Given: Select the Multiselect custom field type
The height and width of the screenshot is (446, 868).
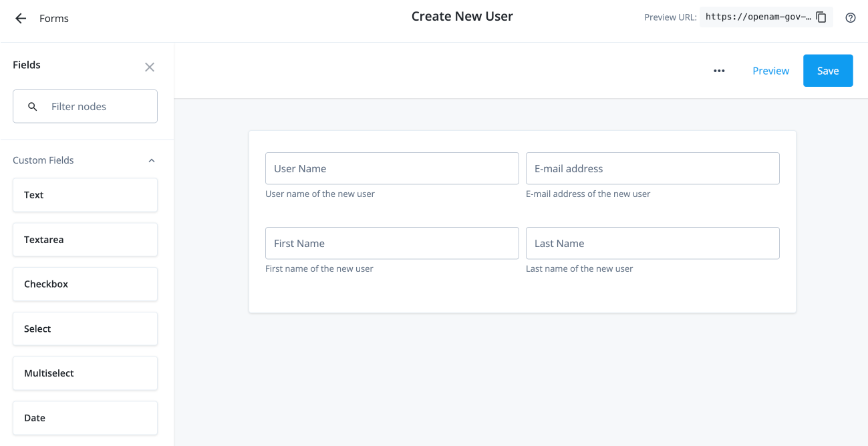Looking at the screenshot, I should pyautogui.click(x=85, y=373).
